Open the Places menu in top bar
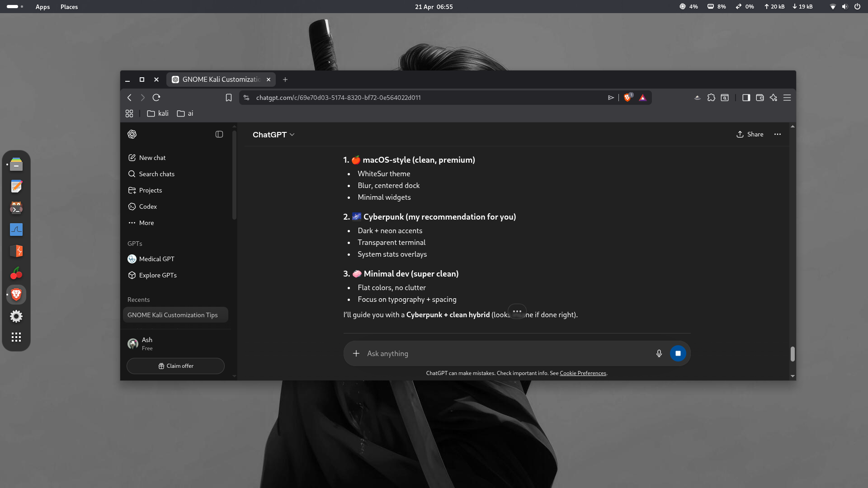 click(x=69, y=7)
